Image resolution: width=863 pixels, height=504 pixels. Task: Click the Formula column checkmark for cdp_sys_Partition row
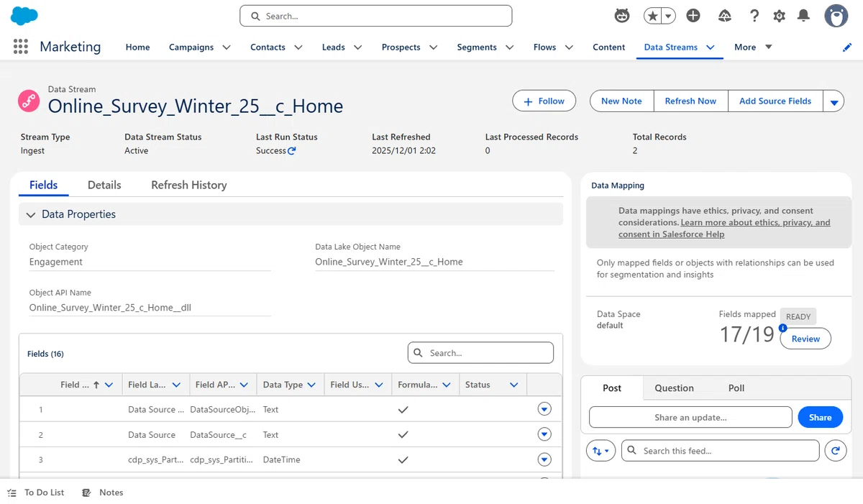coord(403,459)
